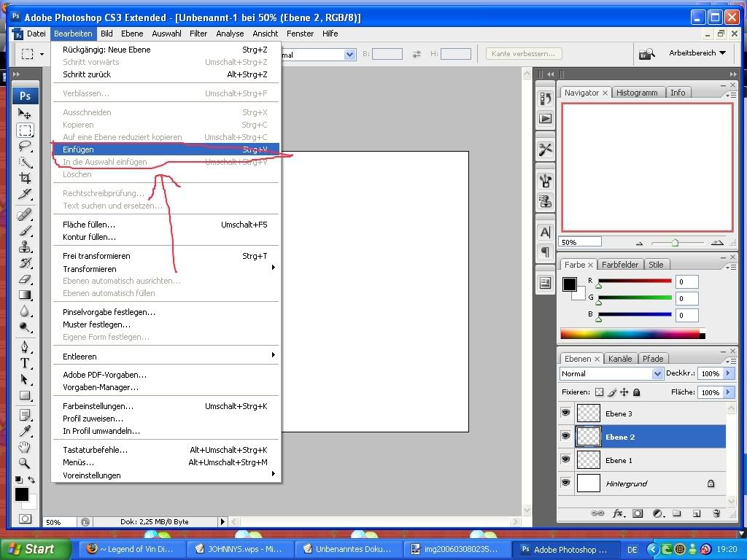Select the Brush tool
Screen dimensions: 747x560
[x=25, y=231]
